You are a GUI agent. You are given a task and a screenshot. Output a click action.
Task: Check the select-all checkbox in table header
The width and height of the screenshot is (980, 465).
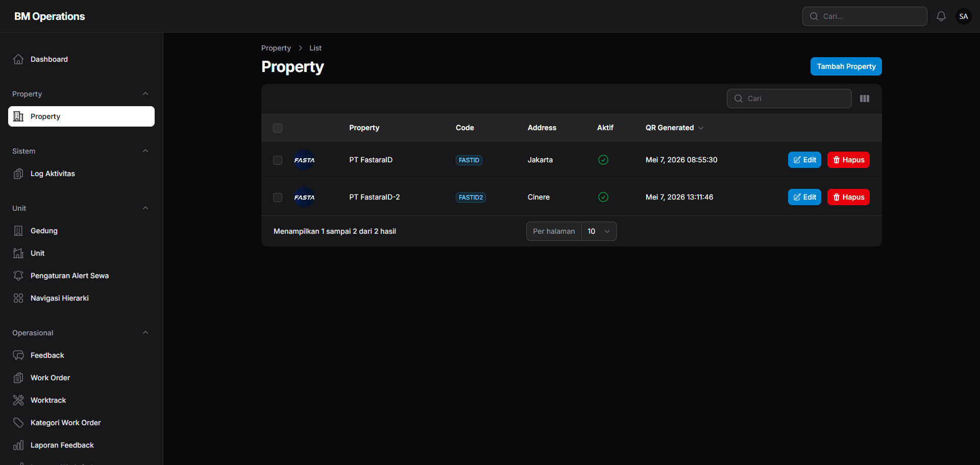[x=278, y=128]
